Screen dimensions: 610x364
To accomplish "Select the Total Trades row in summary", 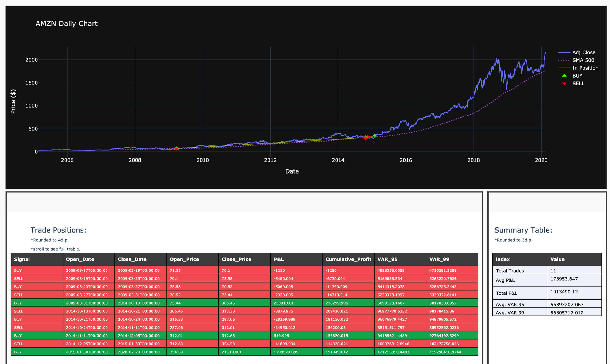I will [509, 271].
